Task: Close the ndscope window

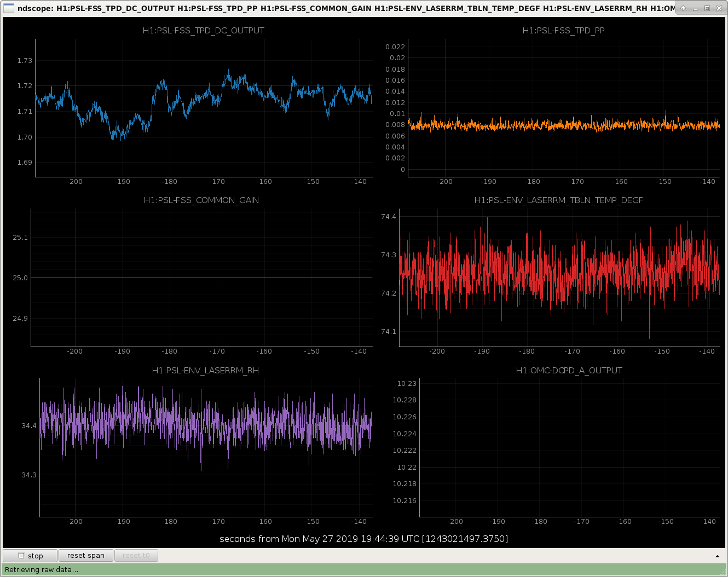Action: 718,8
